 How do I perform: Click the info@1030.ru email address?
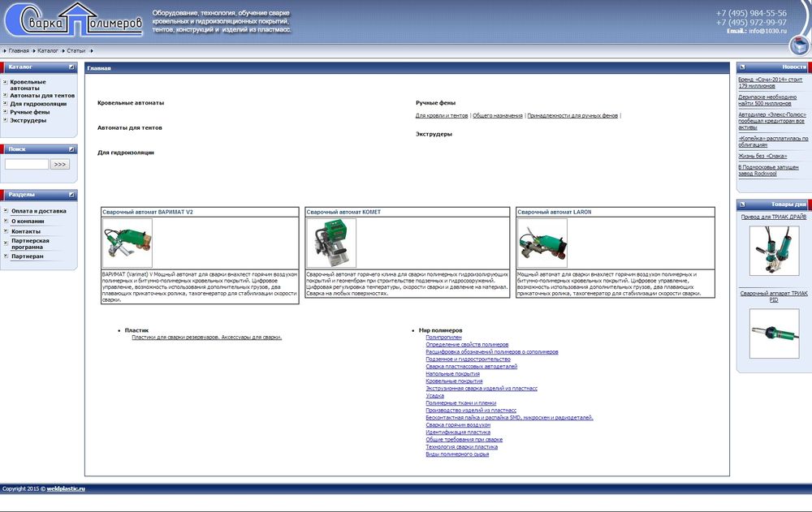point(767,31)
